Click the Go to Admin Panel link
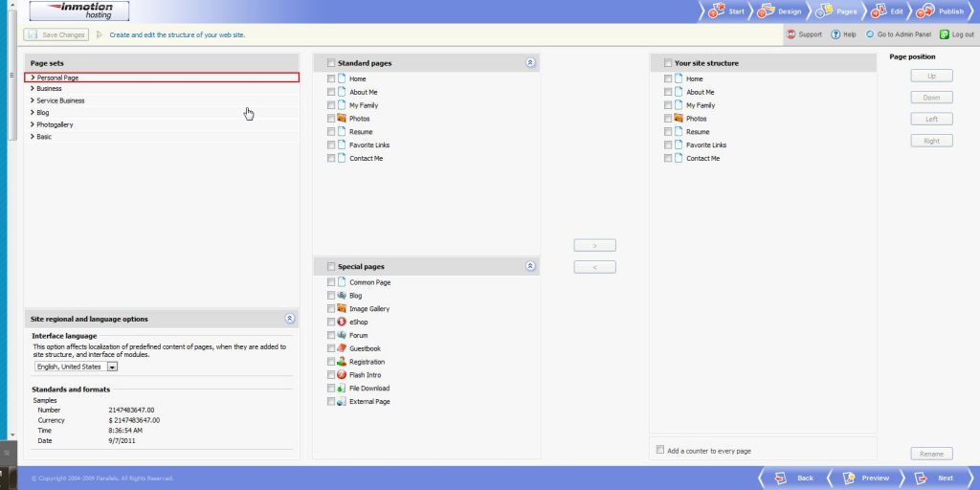The height and width of the screenshot is (490, 980). pyautogui.click(x=903, y=34)
